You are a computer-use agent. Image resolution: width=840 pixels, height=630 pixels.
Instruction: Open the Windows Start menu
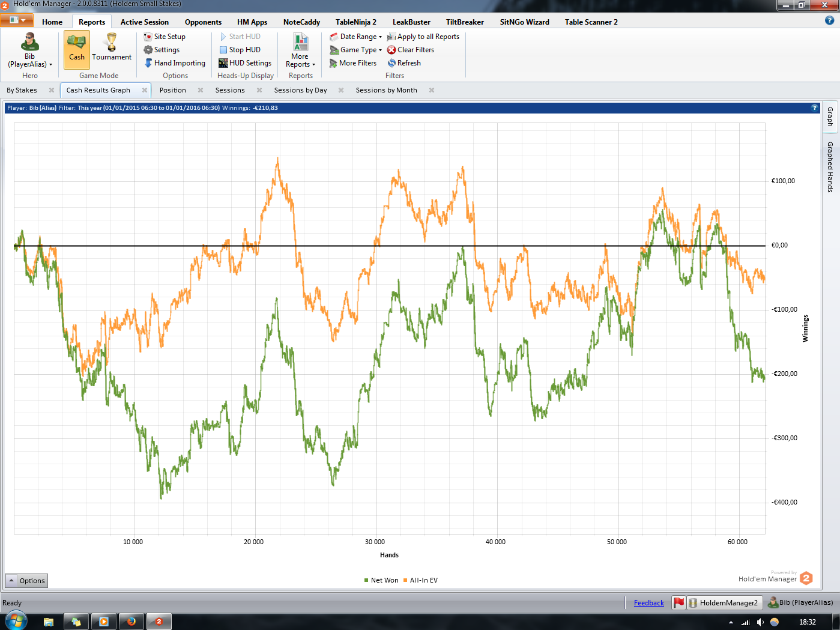[x=16, y=622]
